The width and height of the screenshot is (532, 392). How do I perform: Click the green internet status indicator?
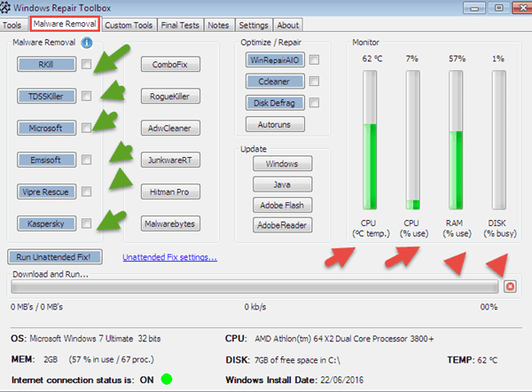pos(167,379)
